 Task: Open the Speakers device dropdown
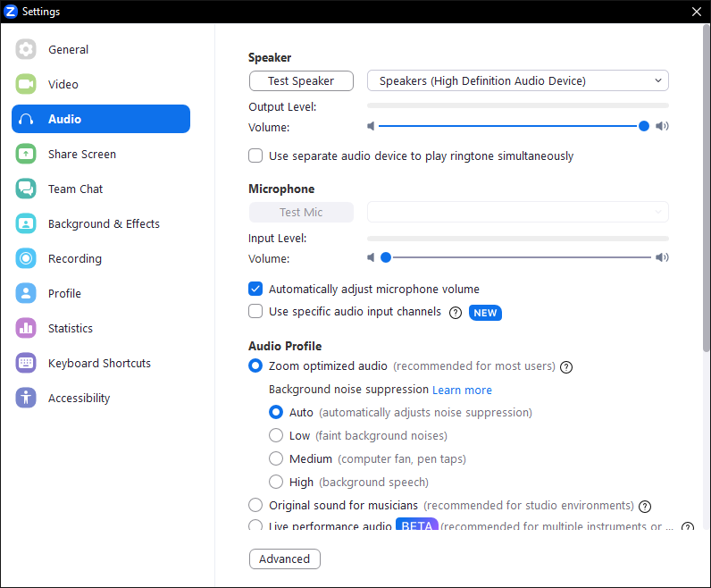[518, 80]
